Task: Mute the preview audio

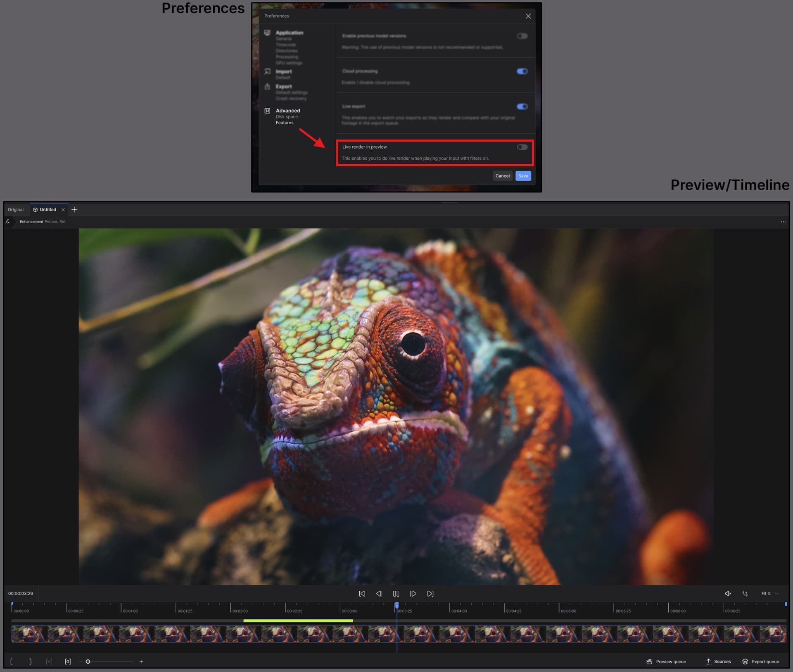Action: [x=728, y=594]
